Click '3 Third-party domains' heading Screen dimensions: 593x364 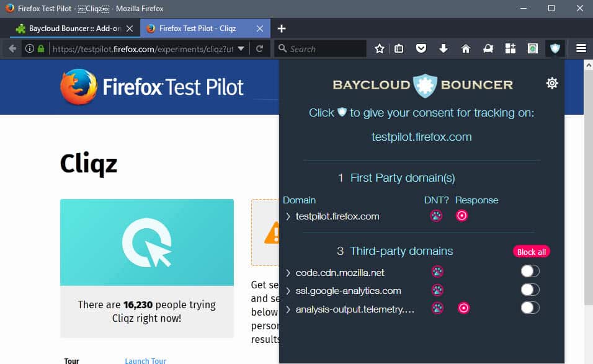point(395,251)
